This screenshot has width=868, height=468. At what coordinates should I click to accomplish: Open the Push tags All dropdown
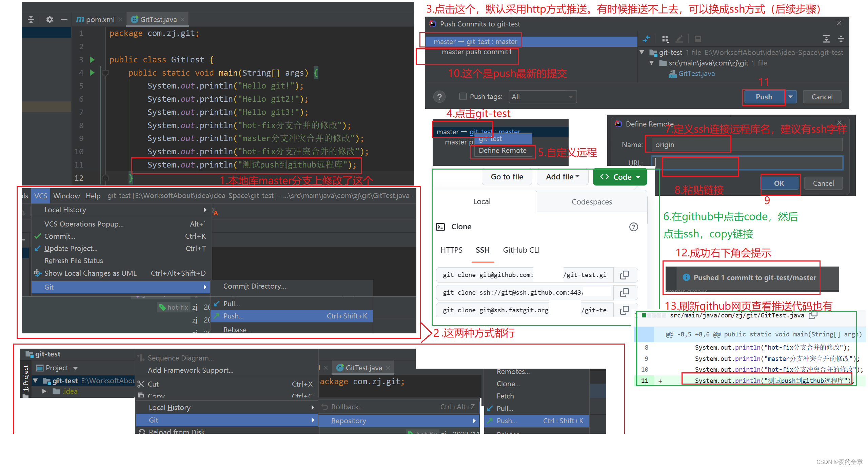[x=542, y=97]
